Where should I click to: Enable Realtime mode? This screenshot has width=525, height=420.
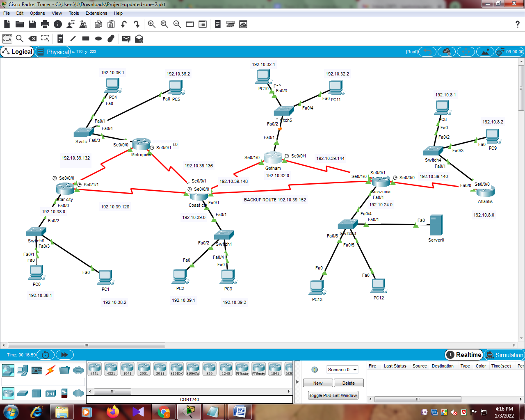(x=463, y=355)
